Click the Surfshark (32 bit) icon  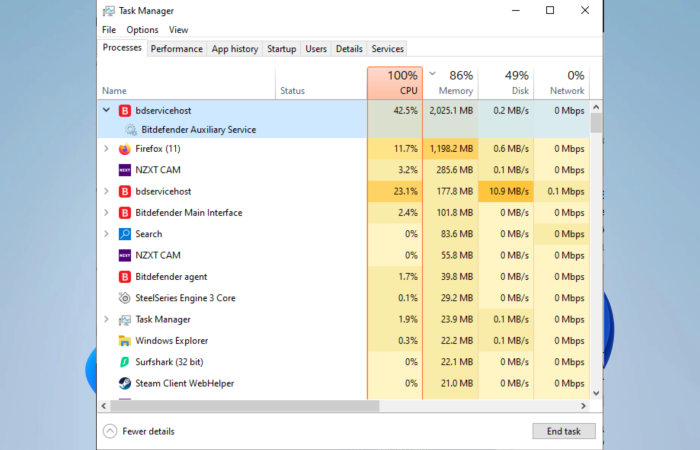point(125,362)
